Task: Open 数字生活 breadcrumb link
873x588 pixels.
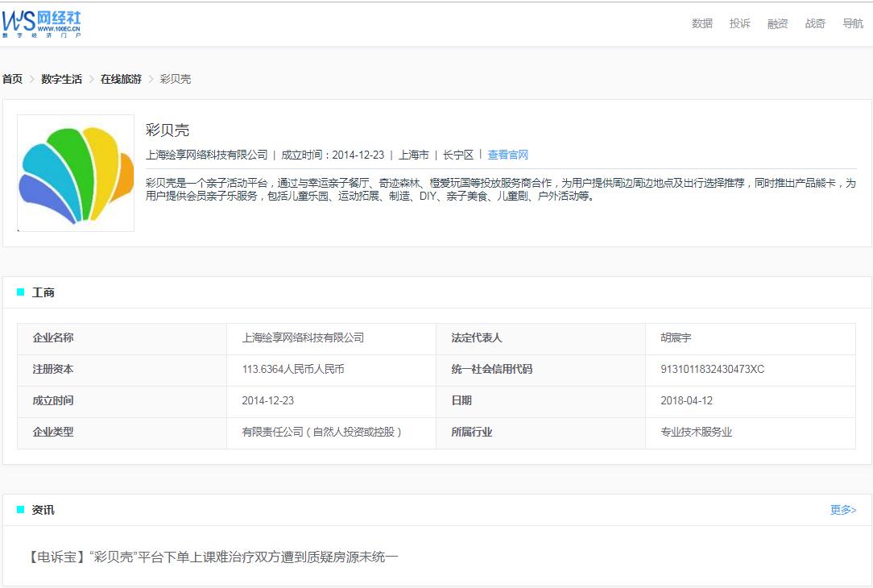Action: pyautogui.click(x=61, y=79)
